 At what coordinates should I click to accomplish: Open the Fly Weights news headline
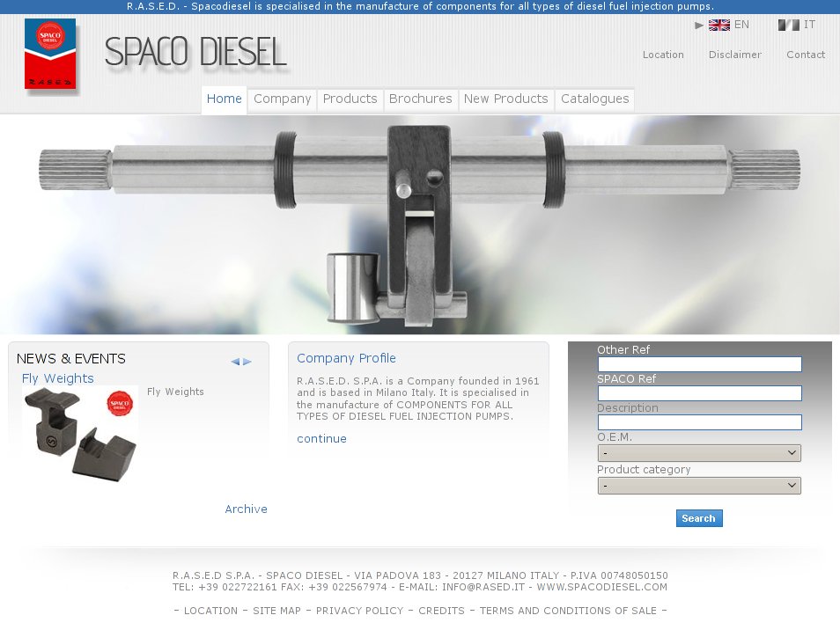(x=58, y=378)
